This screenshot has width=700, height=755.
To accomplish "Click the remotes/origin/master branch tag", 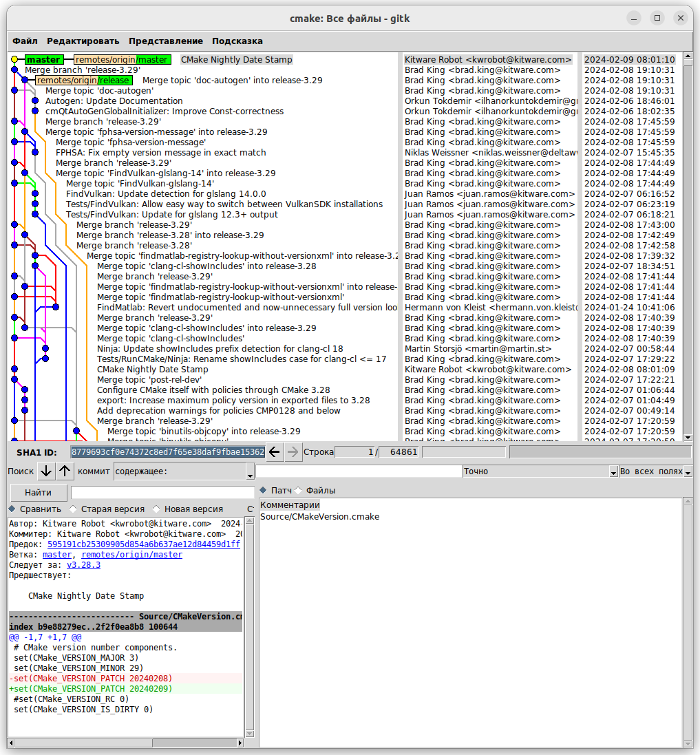I will coord(122,60).
